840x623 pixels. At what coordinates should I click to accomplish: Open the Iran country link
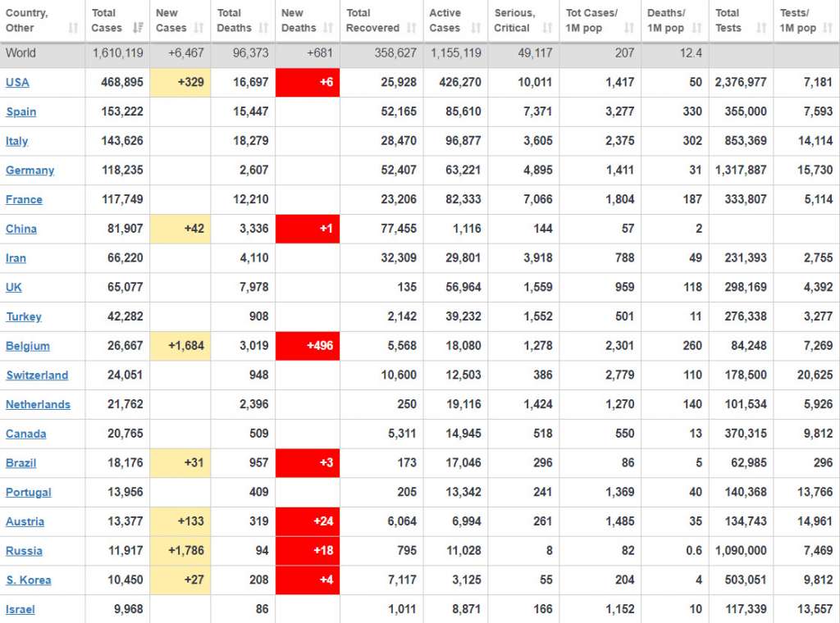click(x=16, y=258)
